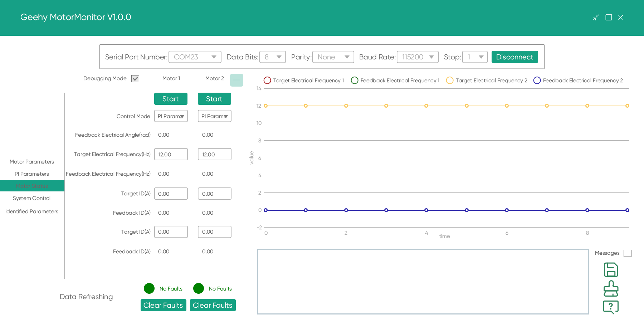Enable the Messages checkbox
The width and height of the screenshot is (644, 322).
pyautogui.click(x=627, y=253)
